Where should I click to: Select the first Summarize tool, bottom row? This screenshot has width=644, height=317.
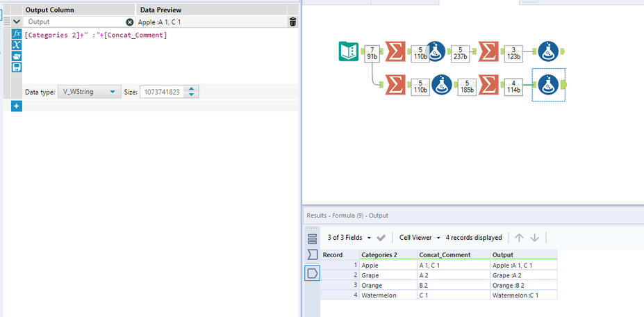click(x=395, y=85)
